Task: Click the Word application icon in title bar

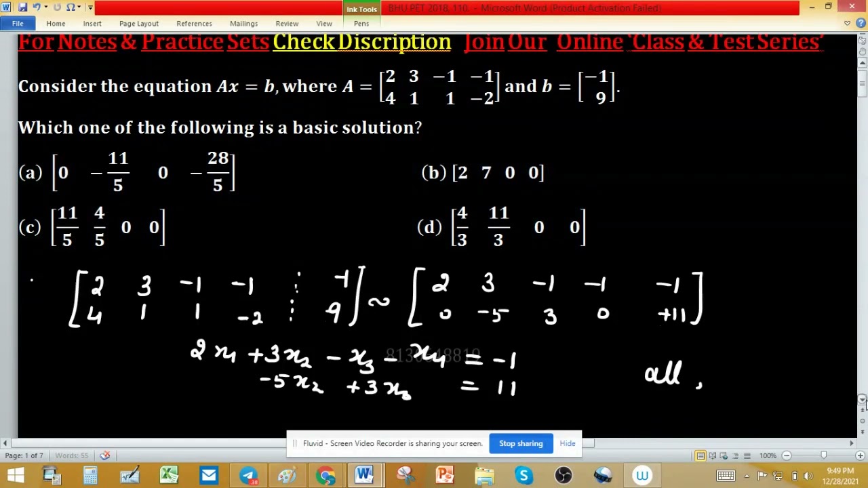Action: click(x=6, y=7)
